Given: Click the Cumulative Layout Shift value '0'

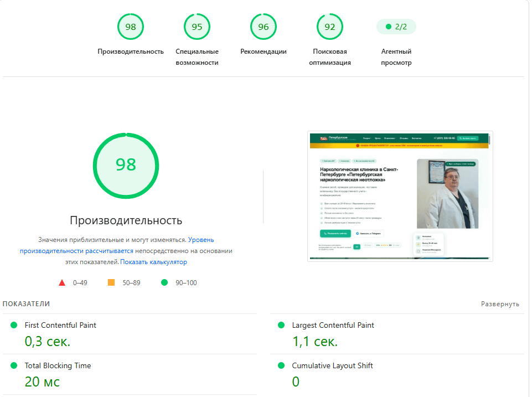Looking at the screenshot, I should 296,381.
